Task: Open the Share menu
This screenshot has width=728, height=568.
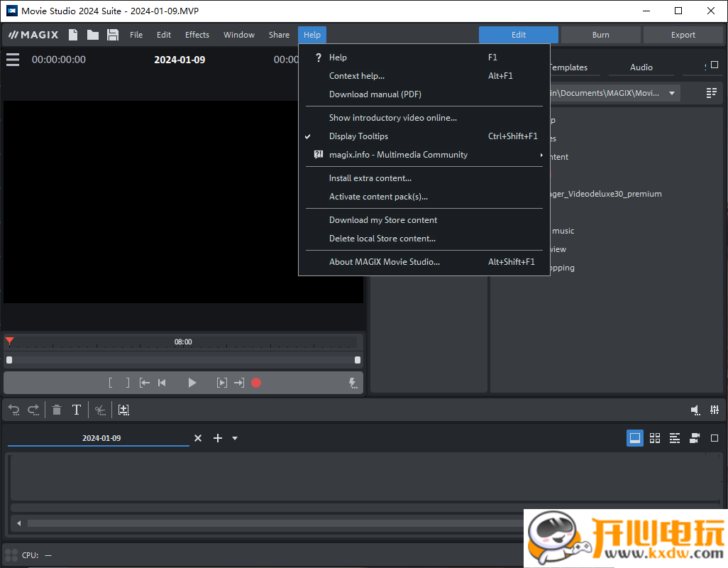Action: coord(279,35)
